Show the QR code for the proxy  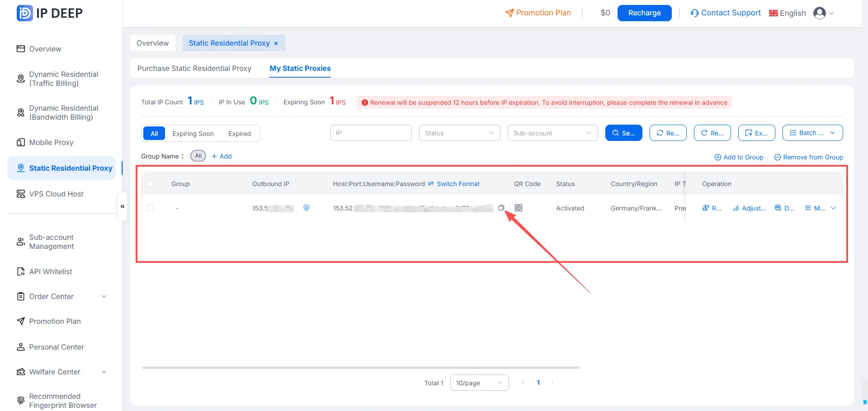(519, 208)
